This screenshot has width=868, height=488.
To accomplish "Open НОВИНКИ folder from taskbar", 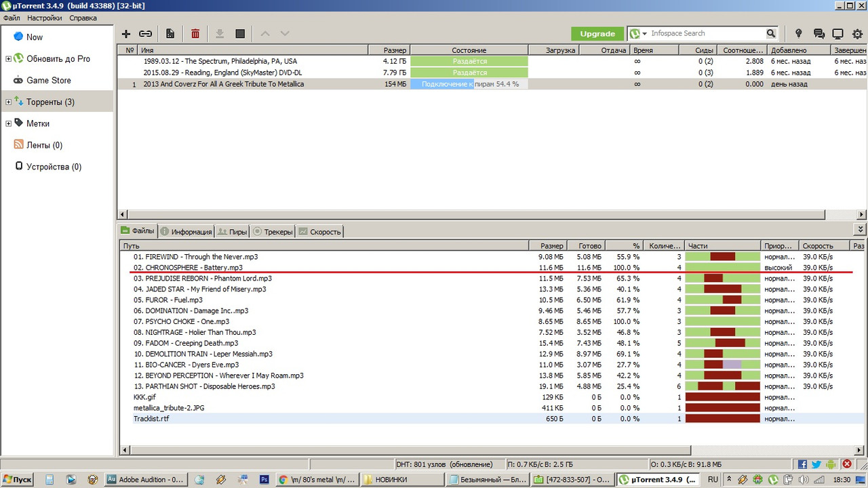I will click(x=403, y=479).
